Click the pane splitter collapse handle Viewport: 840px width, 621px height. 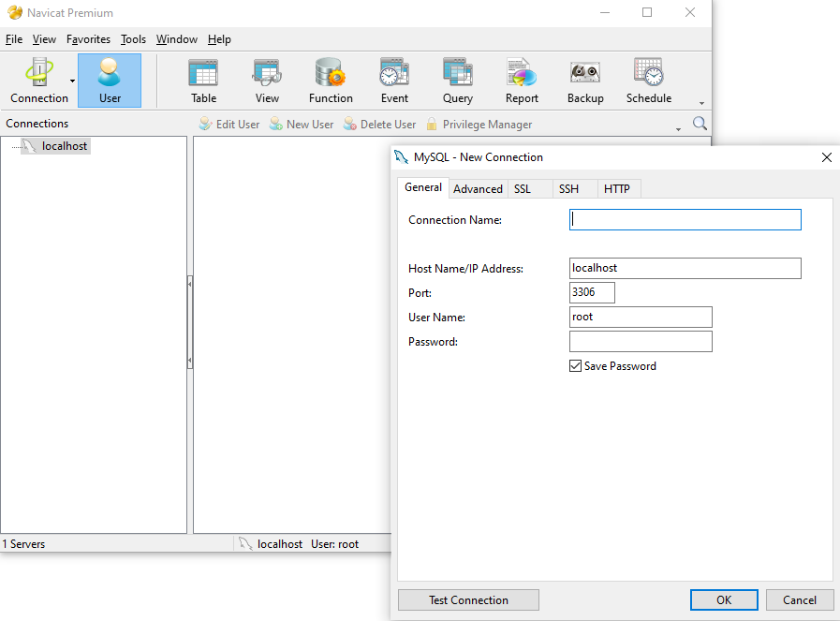(190, 322)
